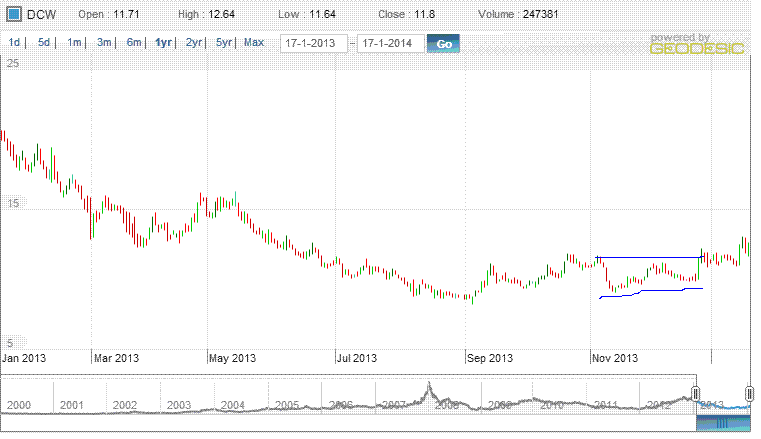This screenshot has height=439, width=761.
Task: Select the 1d time range
Action: (14, 43)
